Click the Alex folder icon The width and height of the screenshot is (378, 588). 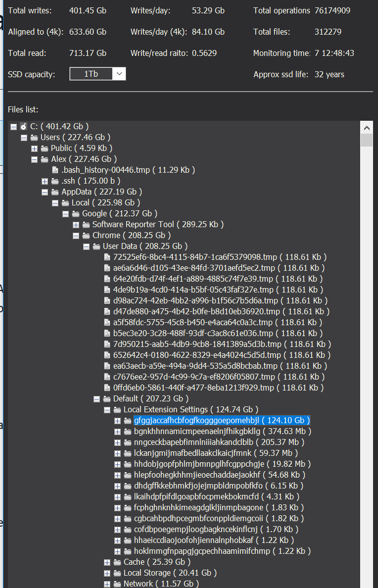45,159
